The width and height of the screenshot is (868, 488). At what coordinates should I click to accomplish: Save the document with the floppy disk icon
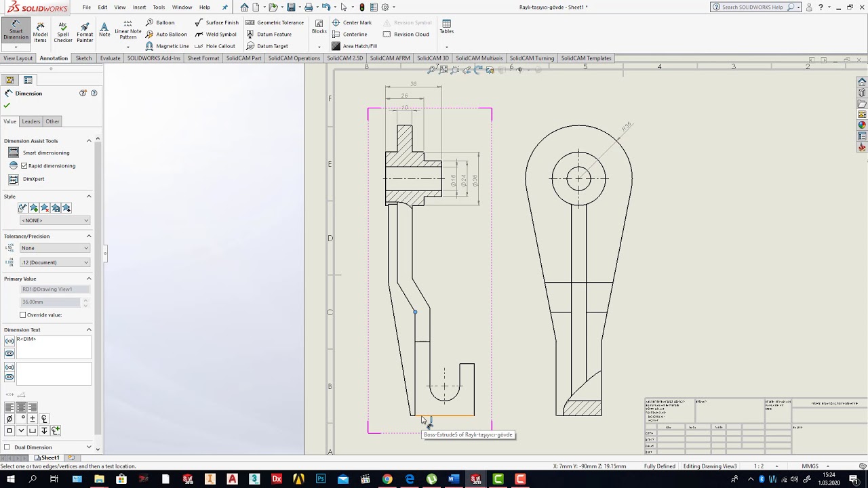[291, 7]
